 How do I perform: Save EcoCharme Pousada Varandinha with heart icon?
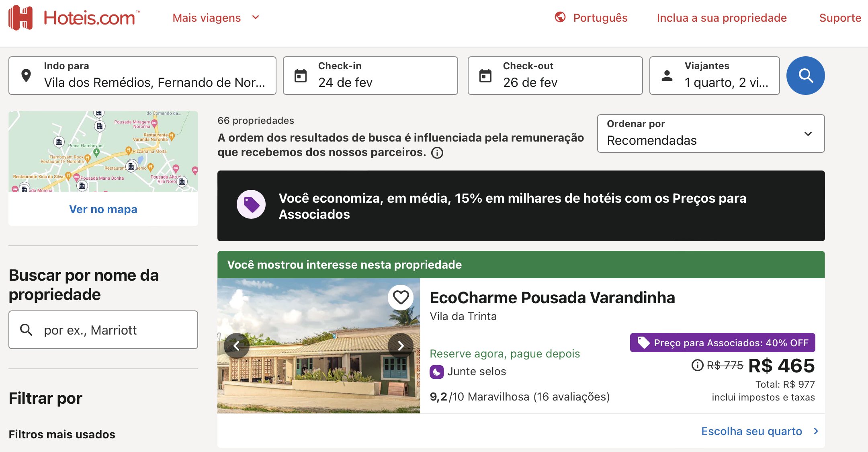tap(401, 298)
